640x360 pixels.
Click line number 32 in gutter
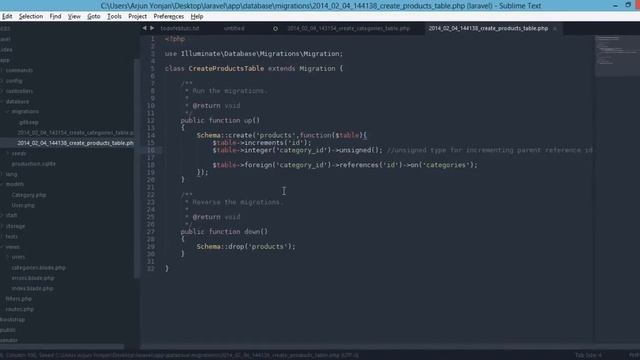151,269
